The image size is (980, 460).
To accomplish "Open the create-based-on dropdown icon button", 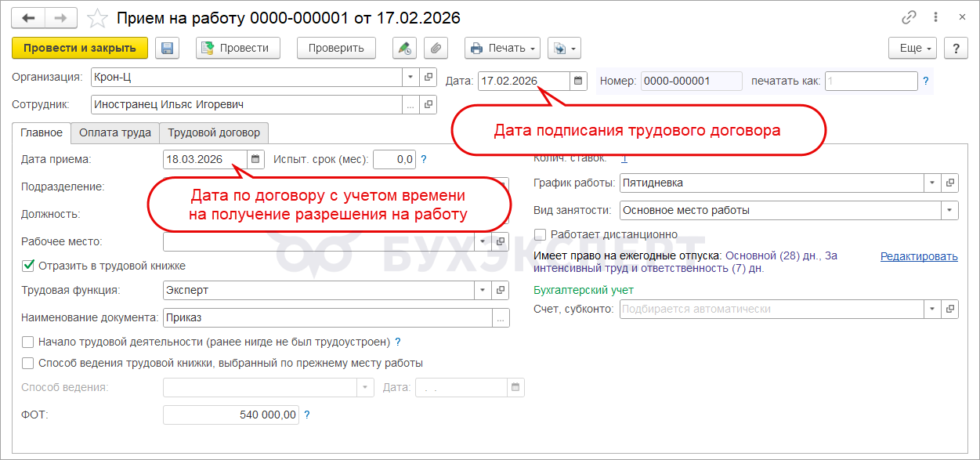I will [x=564, y=48].
